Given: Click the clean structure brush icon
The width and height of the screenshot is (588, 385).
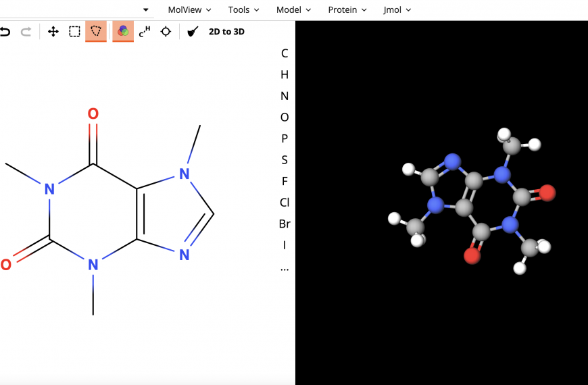Looking at the screenshot, I should [x=193, y=32].
